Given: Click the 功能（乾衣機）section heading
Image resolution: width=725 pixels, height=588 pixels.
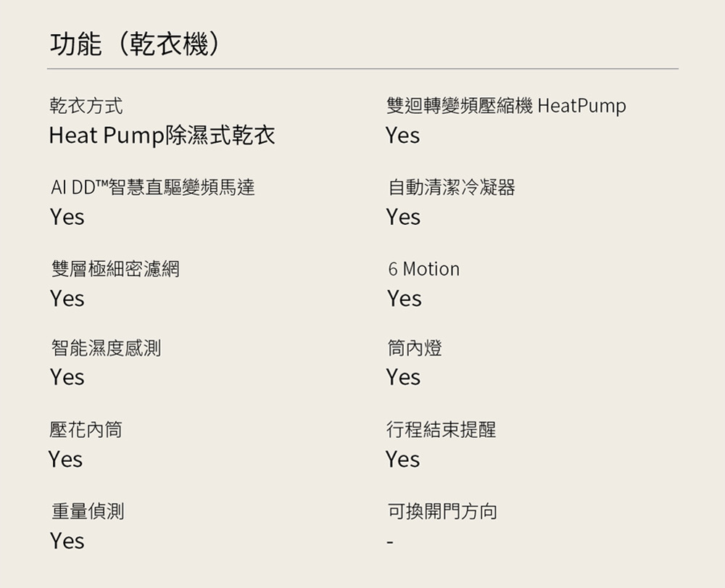Looking at the screenshot, I should (136, 45).
